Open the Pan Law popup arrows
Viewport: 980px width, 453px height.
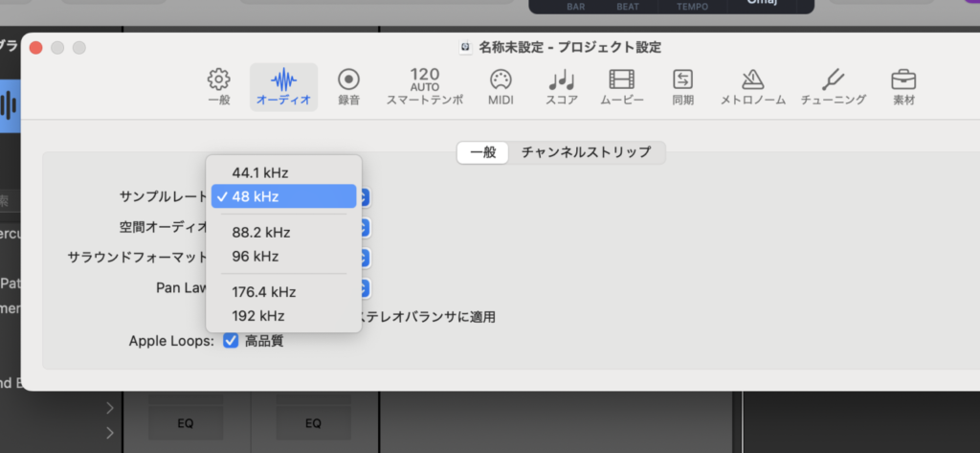pos(365,288)
